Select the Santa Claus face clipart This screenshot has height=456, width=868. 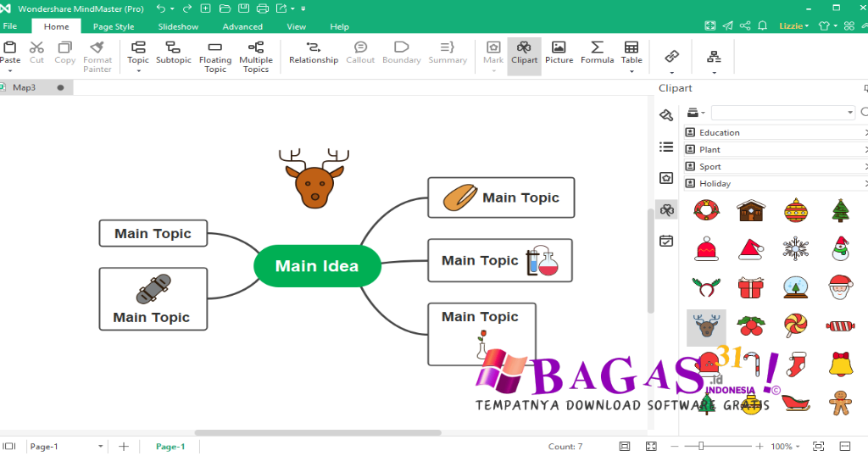click(x=840, y=286)
